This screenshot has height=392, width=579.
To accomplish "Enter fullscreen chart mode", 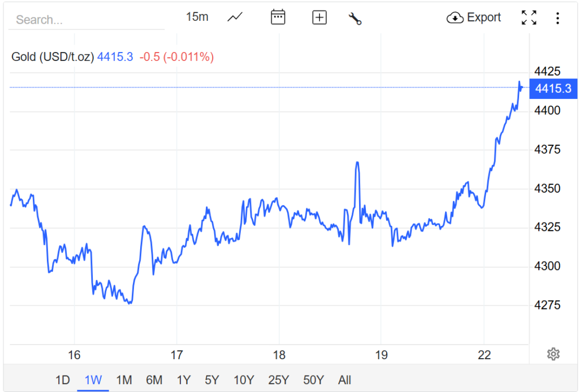I will [x=529, y=18].
